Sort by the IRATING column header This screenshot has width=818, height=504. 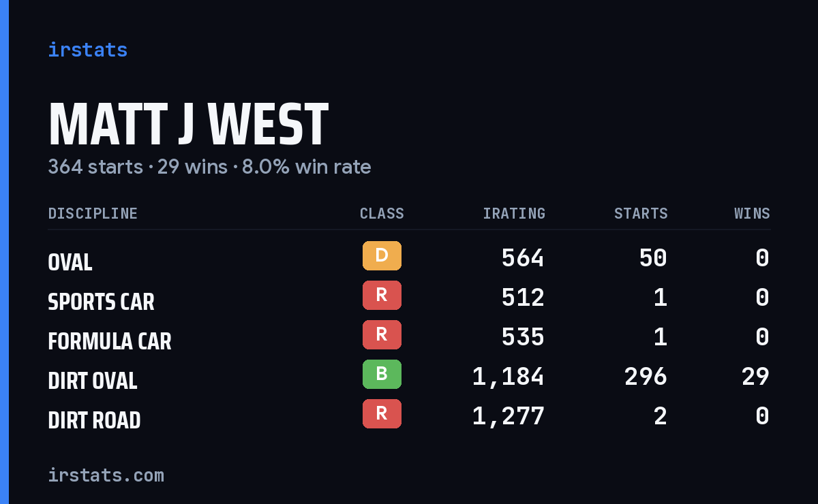pos(514,214)
